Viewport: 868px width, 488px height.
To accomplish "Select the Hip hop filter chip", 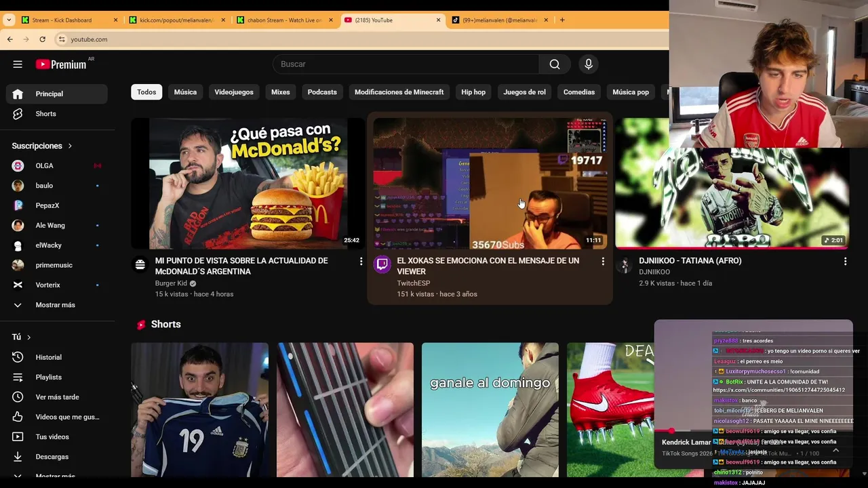I will point(473,92).
